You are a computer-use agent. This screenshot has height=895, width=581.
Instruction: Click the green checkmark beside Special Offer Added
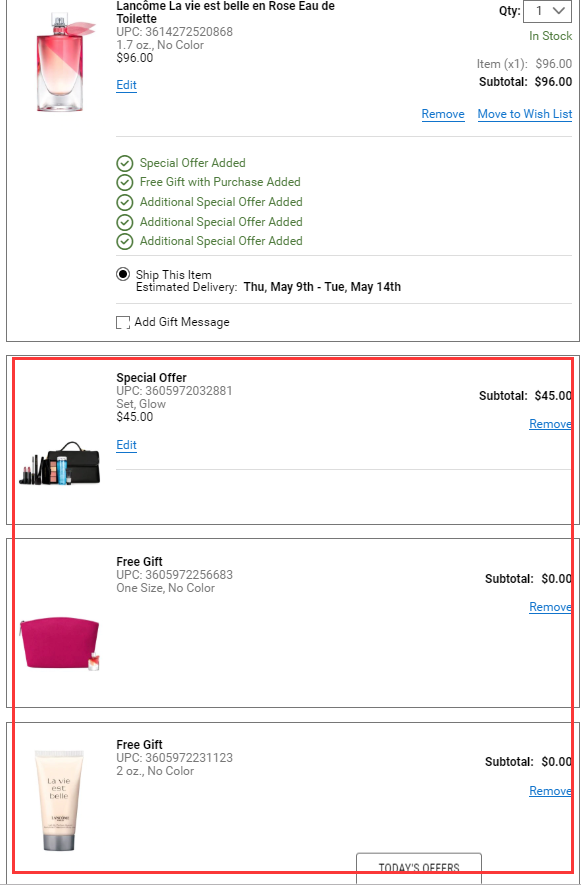point(124,164)
